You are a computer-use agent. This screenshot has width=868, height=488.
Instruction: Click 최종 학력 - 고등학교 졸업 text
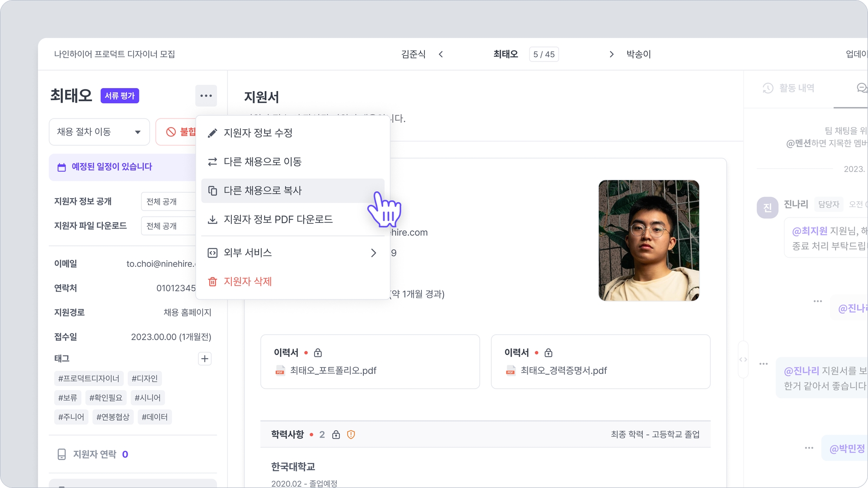pyautogui.click(x=655, y=435)
